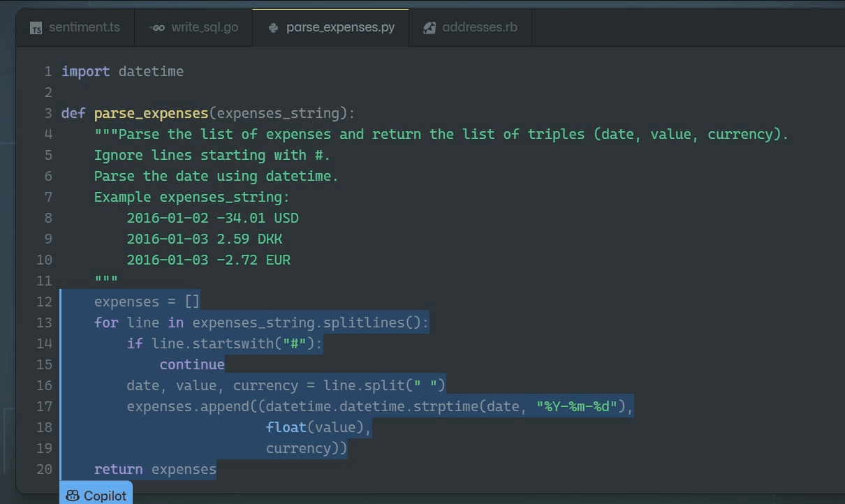This screenshot has width=845, height=504.
Task: Click the Python icon on parse_expenses.py tab
Action: [x=274, y=28]
